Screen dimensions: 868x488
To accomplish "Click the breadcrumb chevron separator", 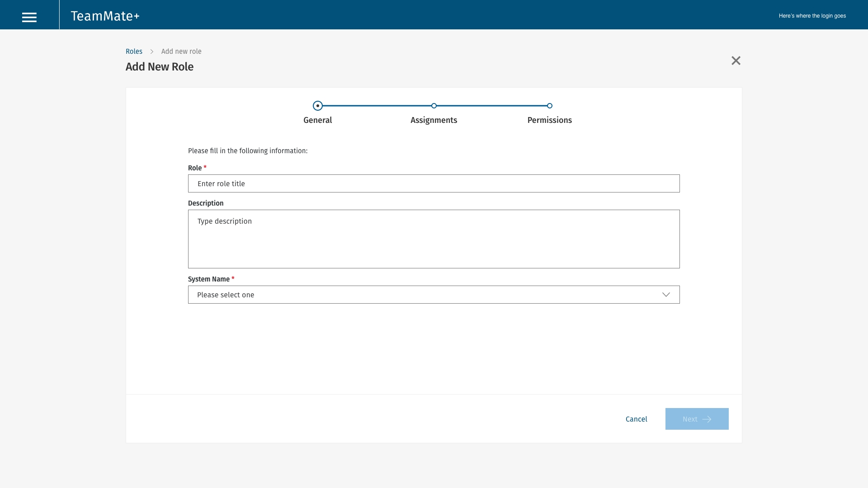I will [152, 52].
